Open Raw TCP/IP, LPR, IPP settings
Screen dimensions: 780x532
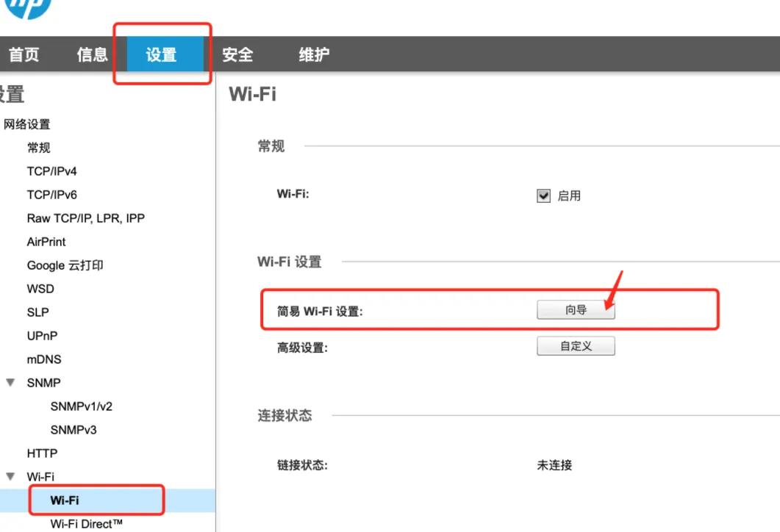coord(85,218)
